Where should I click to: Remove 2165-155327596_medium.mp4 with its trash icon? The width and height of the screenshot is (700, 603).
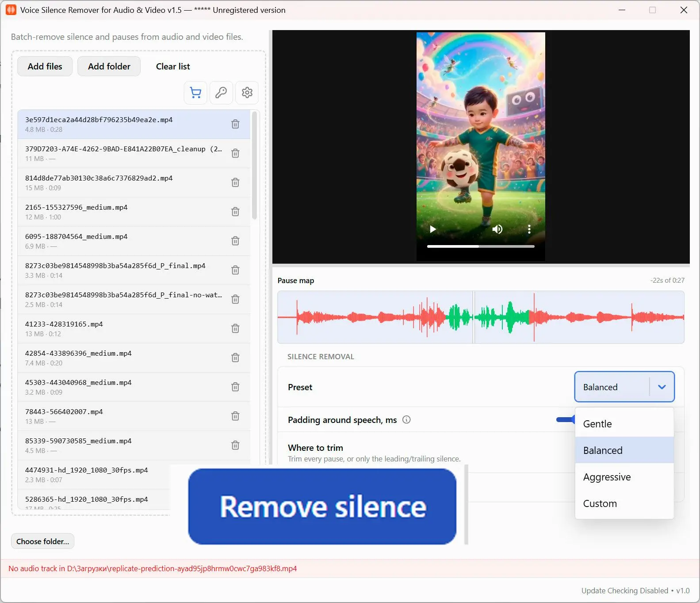pyautogui.click(x=235, y=211)
